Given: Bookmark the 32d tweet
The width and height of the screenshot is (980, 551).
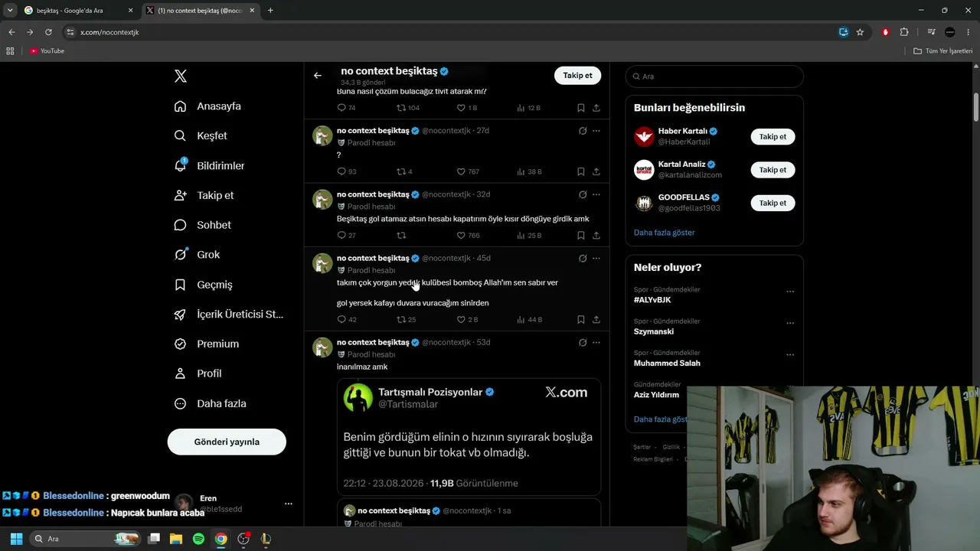Looking at the screenshot, I should 581,235.
